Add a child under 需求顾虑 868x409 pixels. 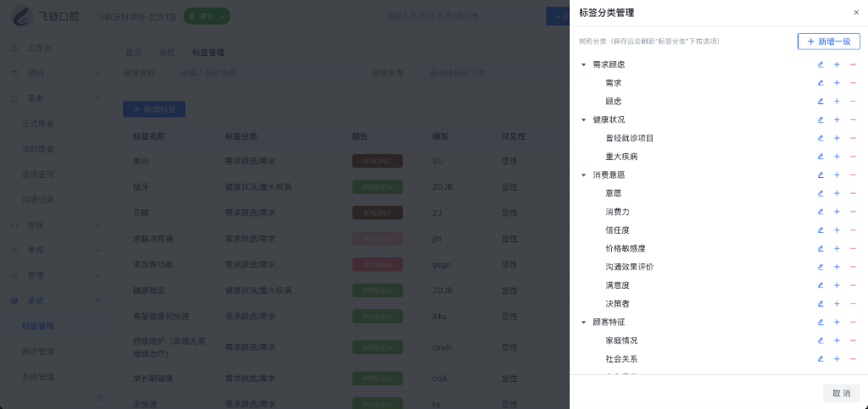(x=837, y=64)
